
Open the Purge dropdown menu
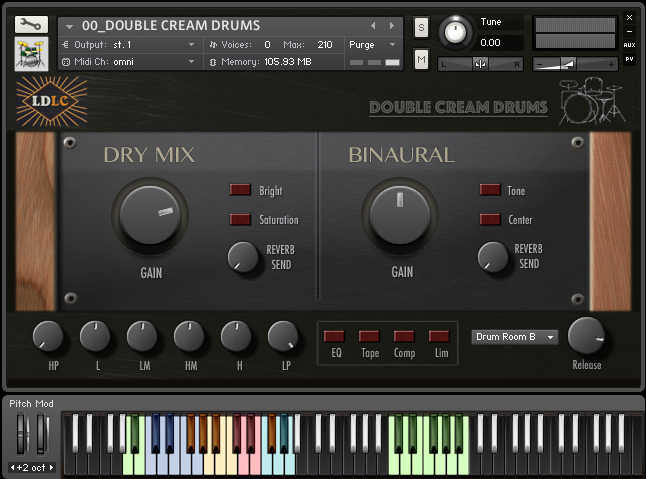tap(372, 44)
